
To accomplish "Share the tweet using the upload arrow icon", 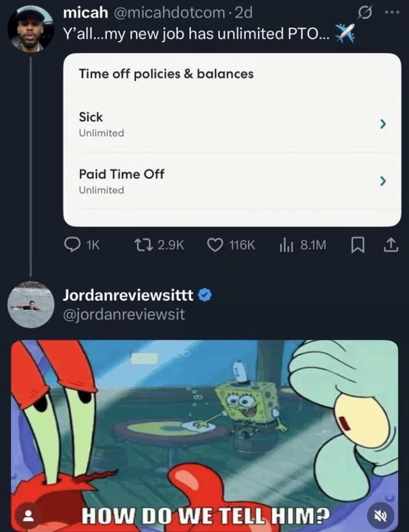I will pos(390,246).
